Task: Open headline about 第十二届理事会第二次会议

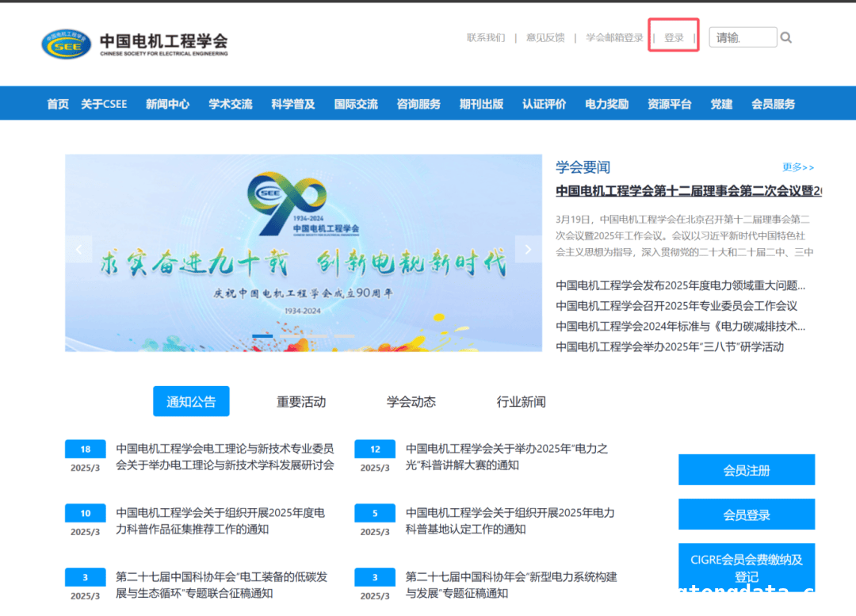Action: click(689, 190)
